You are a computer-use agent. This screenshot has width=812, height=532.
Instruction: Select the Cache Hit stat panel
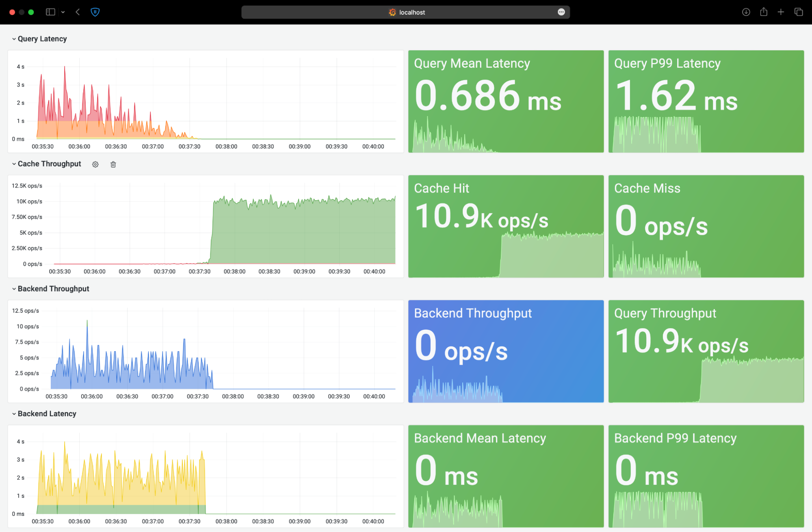pyautogui.click(x=506, y=226)
